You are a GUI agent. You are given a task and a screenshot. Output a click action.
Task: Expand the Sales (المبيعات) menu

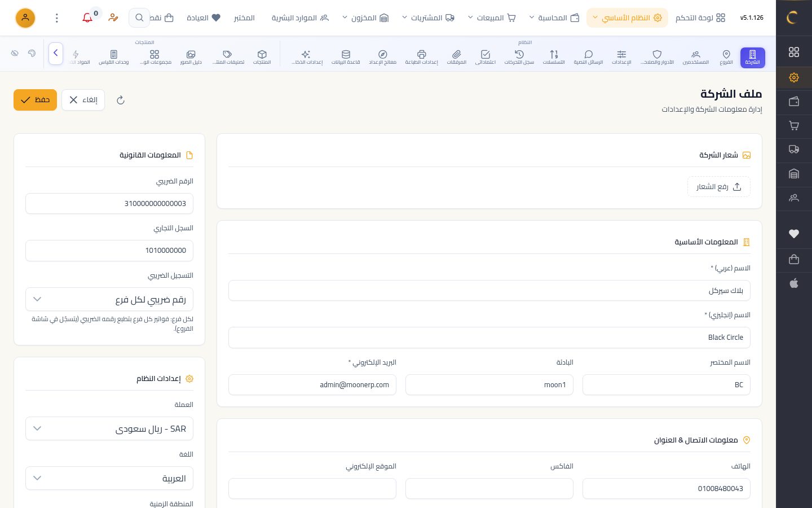[492, 18]
